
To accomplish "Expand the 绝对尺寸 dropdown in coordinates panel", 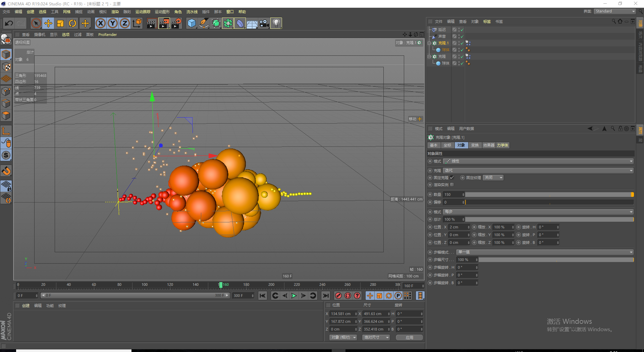I will tap(376, 338).
